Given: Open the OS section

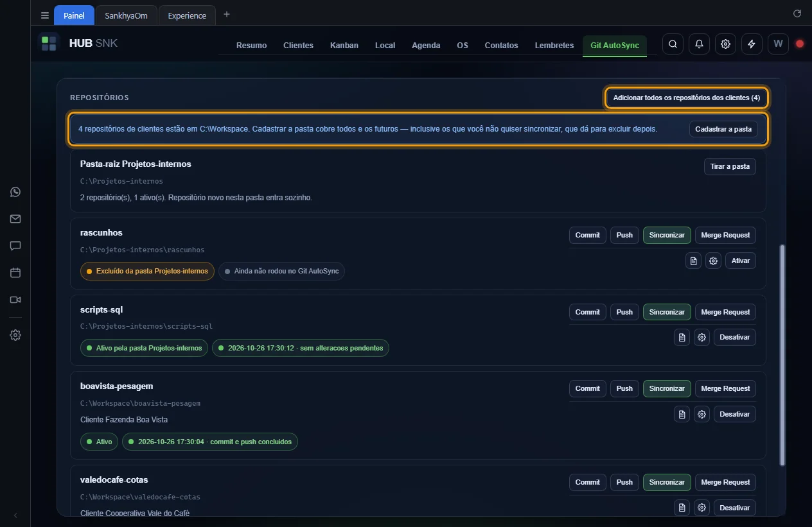Looking at the screenshot, I should pyautogui.click(x=463, y=46).
